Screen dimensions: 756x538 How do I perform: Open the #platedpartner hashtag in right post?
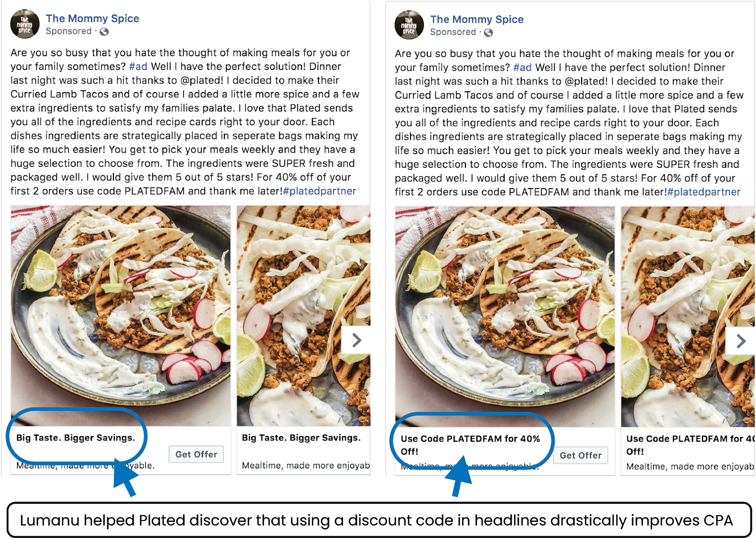704,192
